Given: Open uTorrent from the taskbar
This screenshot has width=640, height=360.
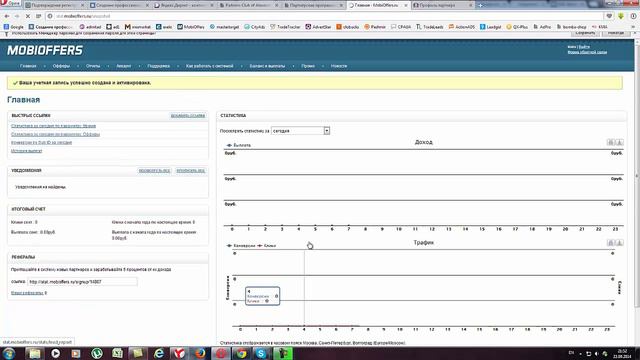Looking at the screenshot, I should 97,353.
